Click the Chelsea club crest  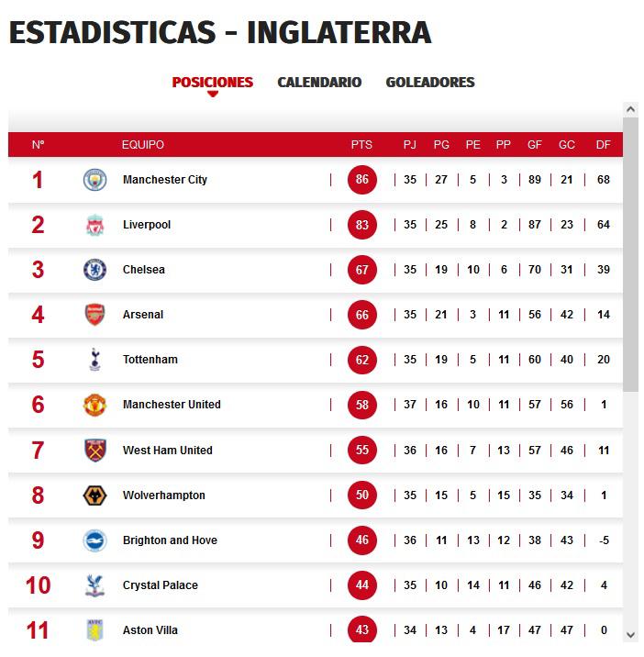pyautogui.click(x=94, y=270)
